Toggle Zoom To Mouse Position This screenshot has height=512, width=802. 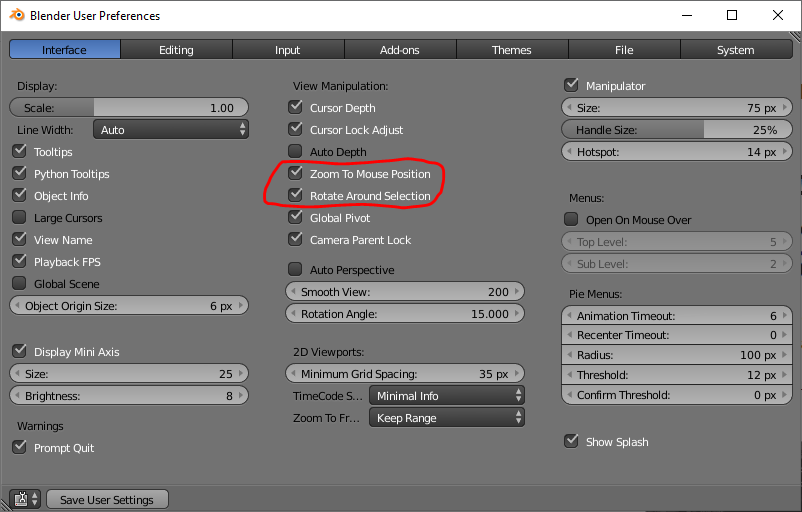point(295,173)
